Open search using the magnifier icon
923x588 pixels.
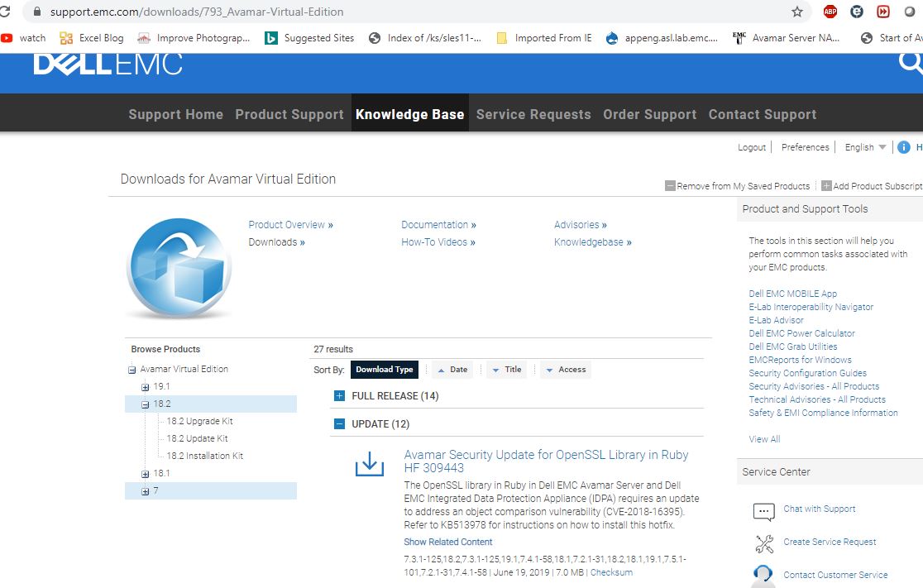coord(910,61)
